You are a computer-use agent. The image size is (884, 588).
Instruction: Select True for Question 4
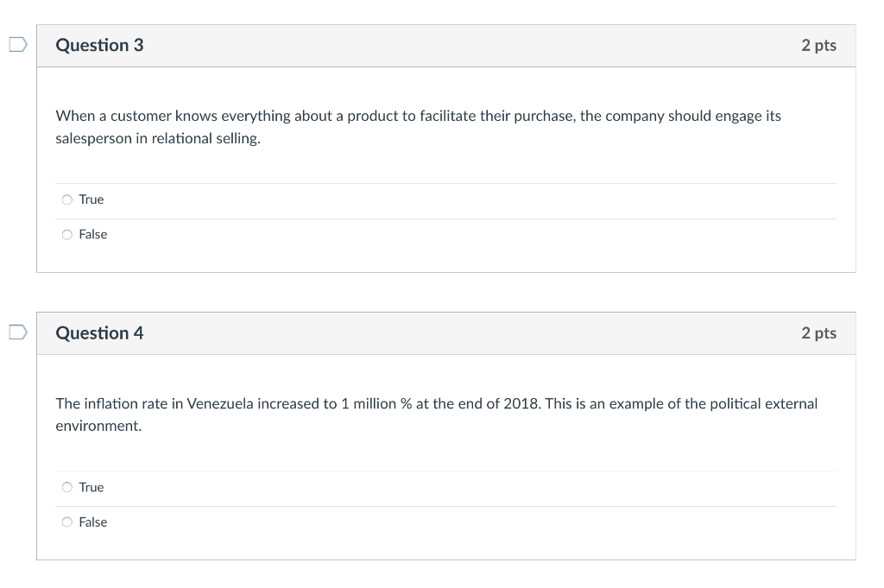pos(66,486)
